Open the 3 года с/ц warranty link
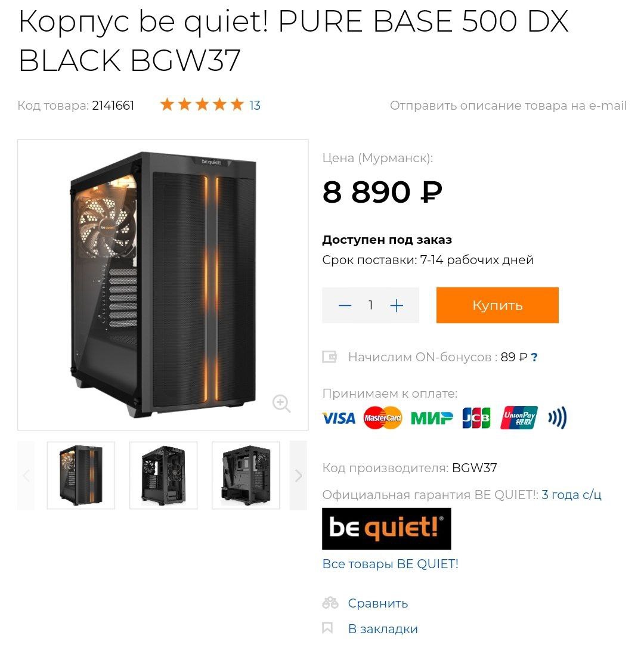The width and height of the screenshot is (644, 657). point(571,494)
